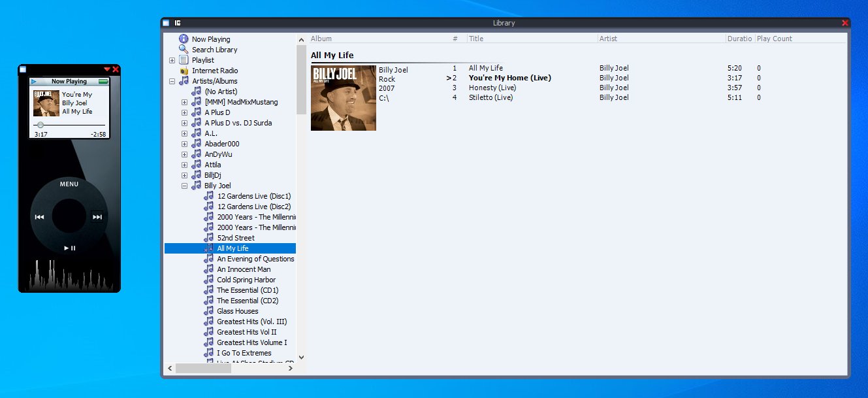
Task: Click the Playlist document icon
Action: point(184,60)
